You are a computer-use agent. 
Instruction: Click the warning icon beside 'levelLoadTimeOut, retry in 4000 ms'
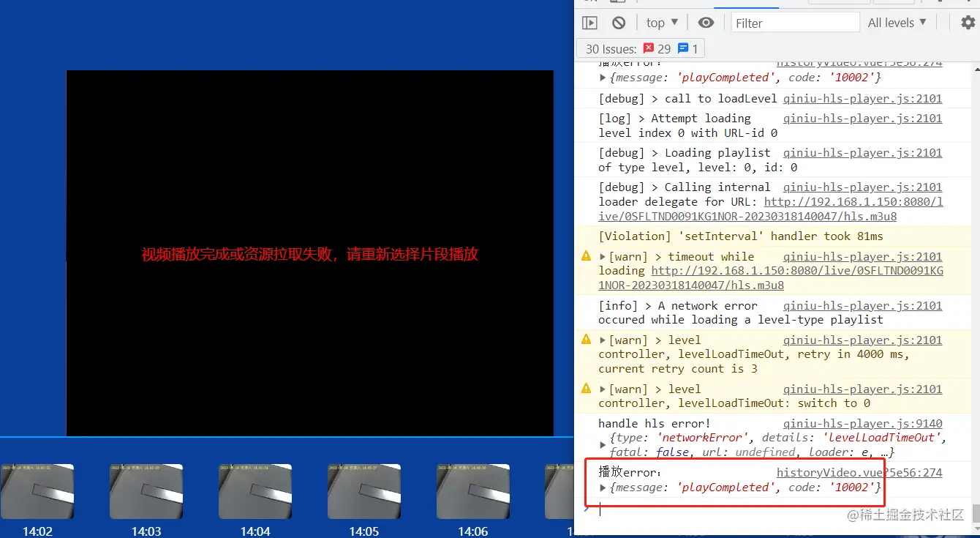click(x=586, y=340)
